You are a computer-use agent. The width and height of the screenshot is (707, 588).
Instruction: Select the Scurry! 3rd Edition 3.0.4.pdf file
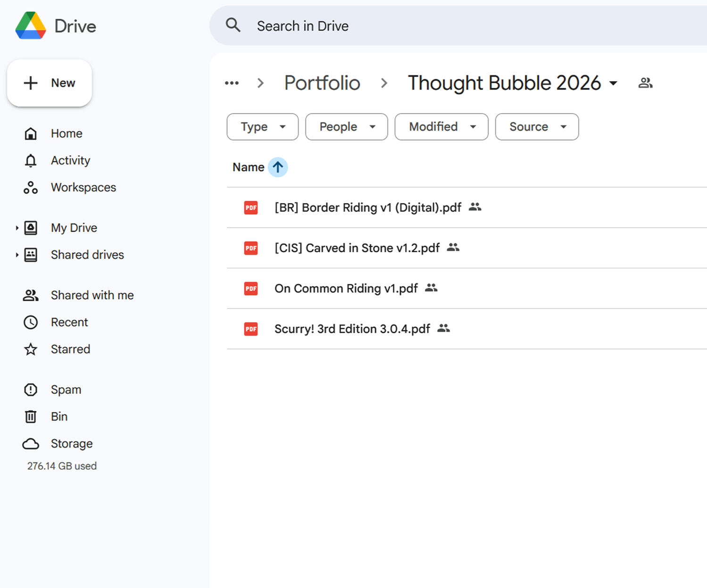pyautogui.click(x=352, y=329)
